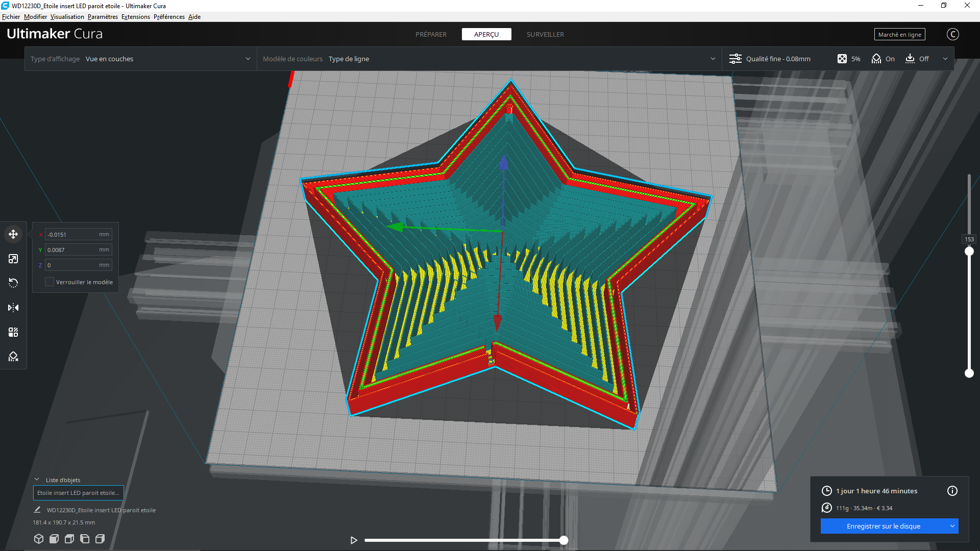Click the layer slider upper handle
The height and width of the screenshot is (551, 980).
click(969, 252)
